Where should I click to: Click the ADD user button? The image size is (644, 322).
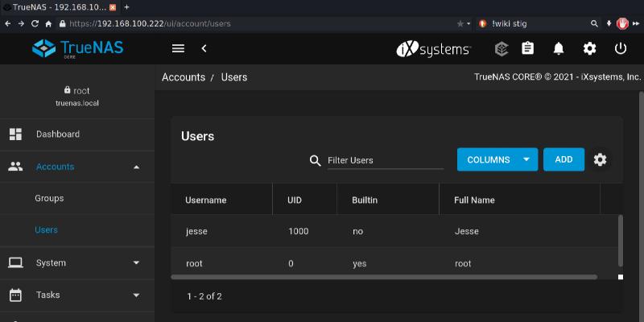click(x=563, y=159)
